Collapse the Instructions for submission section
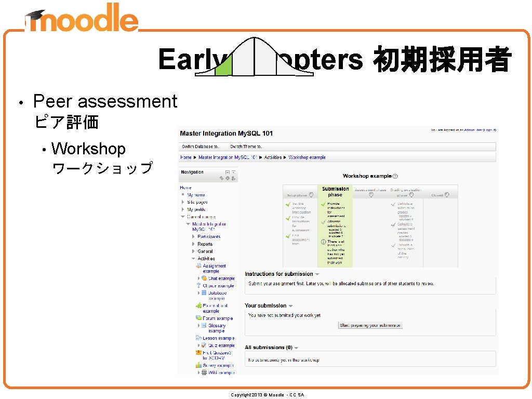The image size is (532, 399). (x=317, y=274)
